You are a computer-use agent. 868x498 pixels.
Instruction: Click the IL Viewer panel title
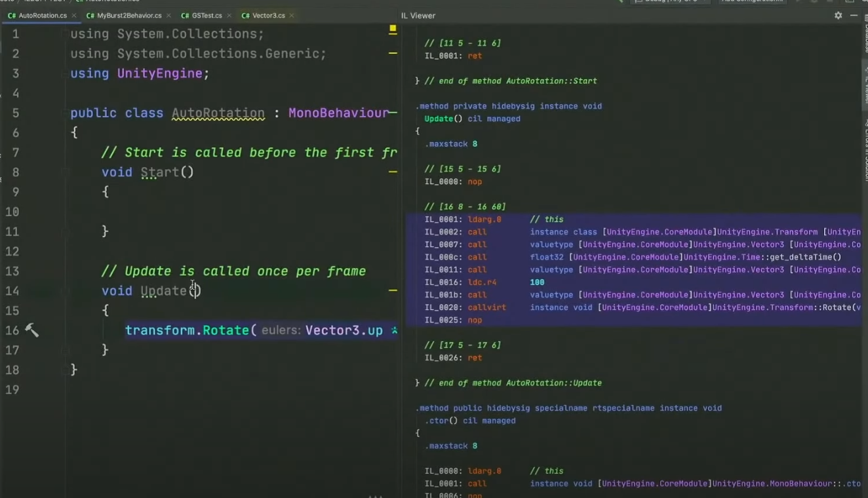click(x=418, y=15)
